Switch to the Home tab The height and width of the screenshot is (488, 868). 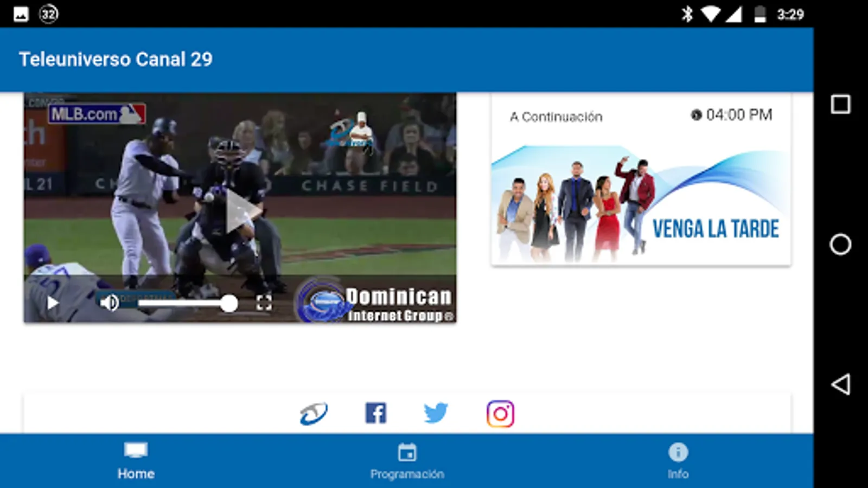click(136, 461)
